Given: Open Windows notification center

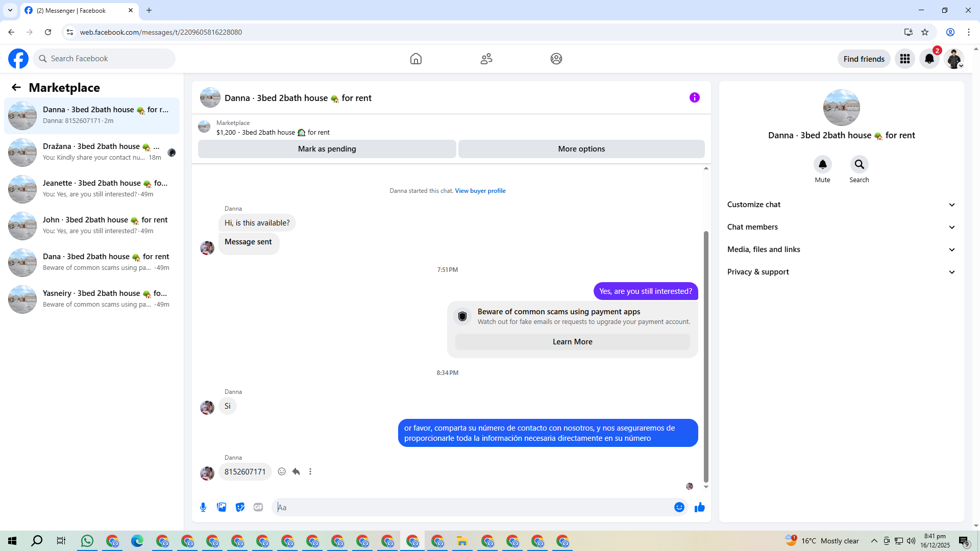Looking at the screenshot, I should tap(964, 541).
